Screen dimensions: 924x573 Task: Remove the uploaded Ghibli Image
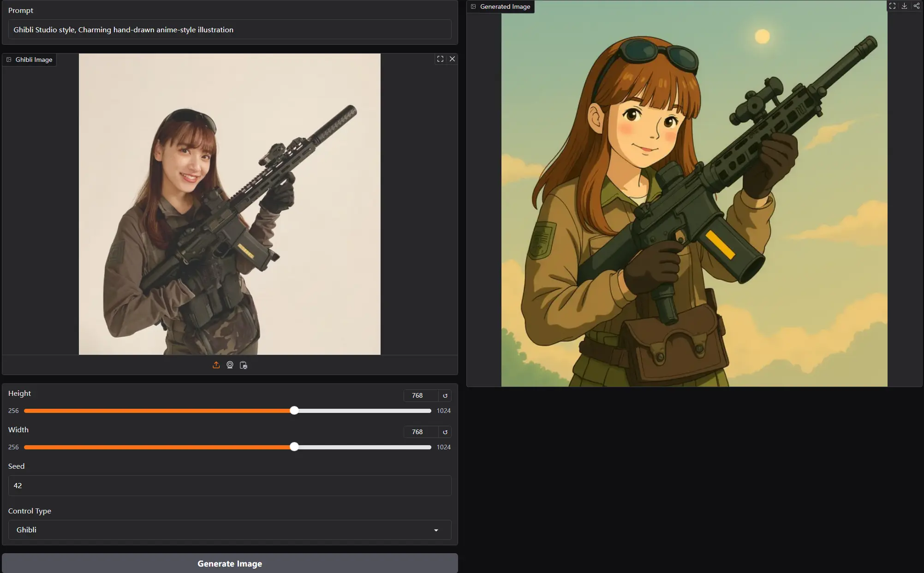(452, 59)
